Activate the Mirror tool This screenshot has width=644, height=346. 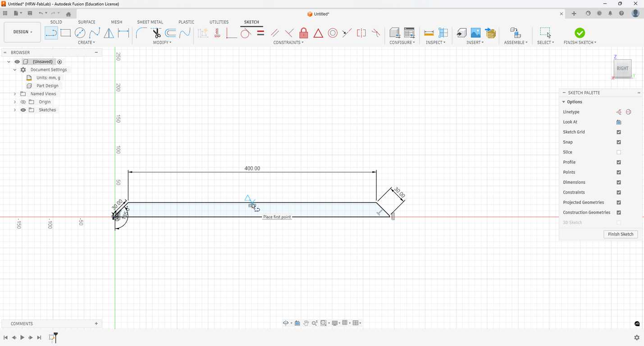click(x=109, y=33)
